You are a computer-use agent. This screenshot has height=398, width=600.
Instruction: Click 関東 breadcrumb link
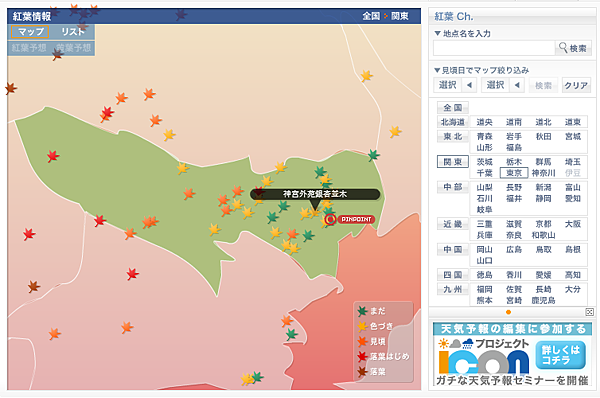click(399, 16)
